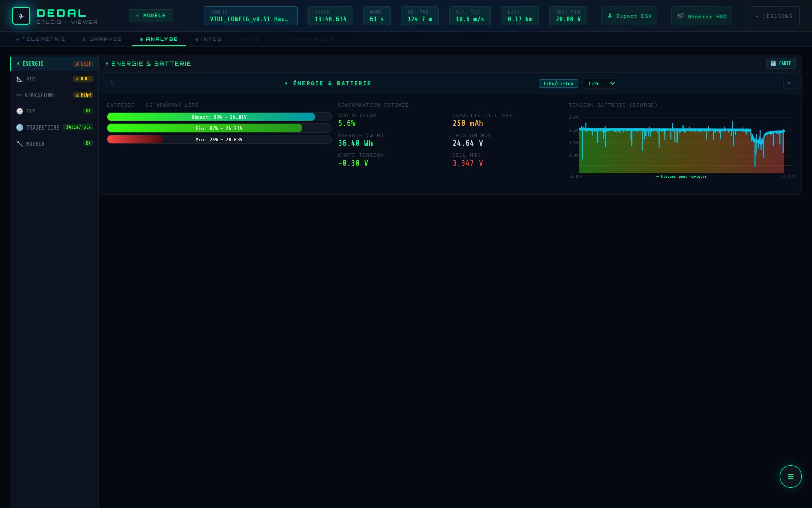Click the Vibrations wave icon in sidebar
The height and width of the screenshot is (508, 812).
[19, 95]
